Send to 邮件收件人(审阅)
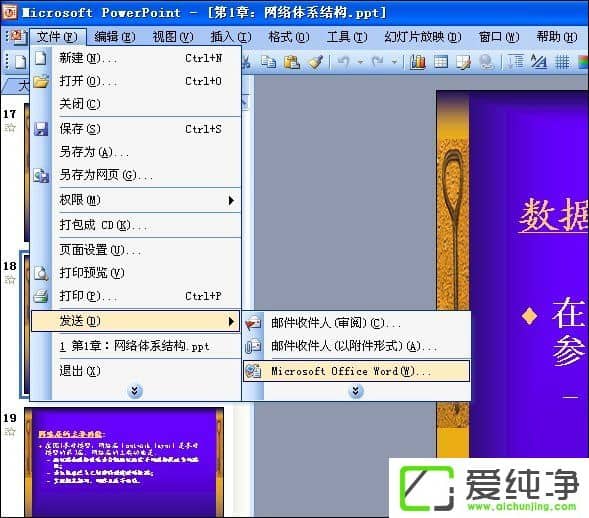Screen dimensions: 589x518 pos(357,323)
